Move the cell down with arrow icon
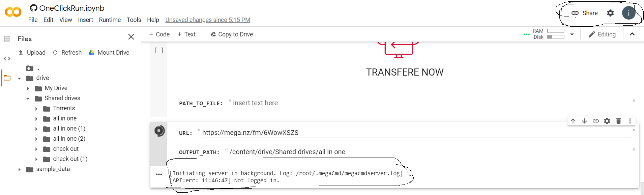This screenshot has width=644, height=195. [584, 121]
